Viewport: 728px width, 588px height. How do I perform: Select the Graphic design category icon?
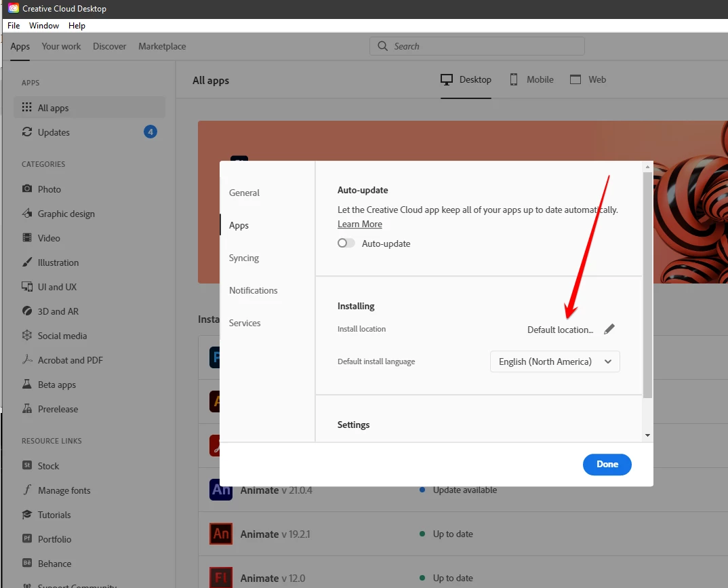pos(27,213)
